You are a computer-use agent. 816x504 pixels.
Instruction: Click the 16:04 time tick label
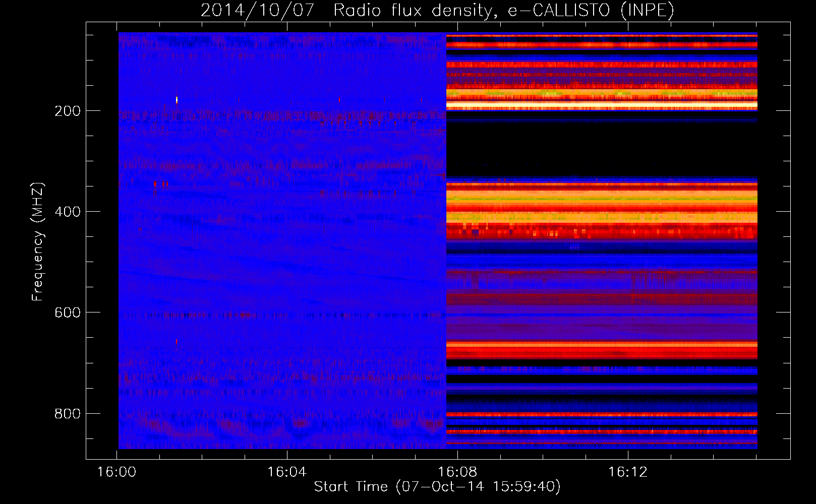coord(287,472)
